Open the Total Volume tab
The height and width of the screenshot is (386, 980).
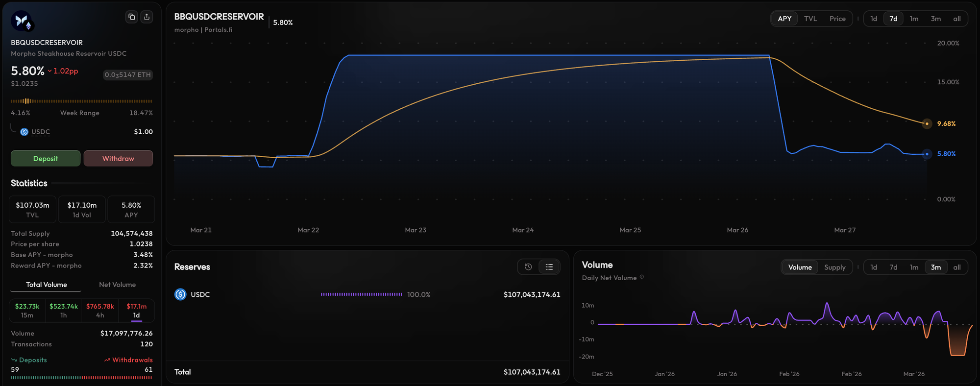click(x=47, y=285)
